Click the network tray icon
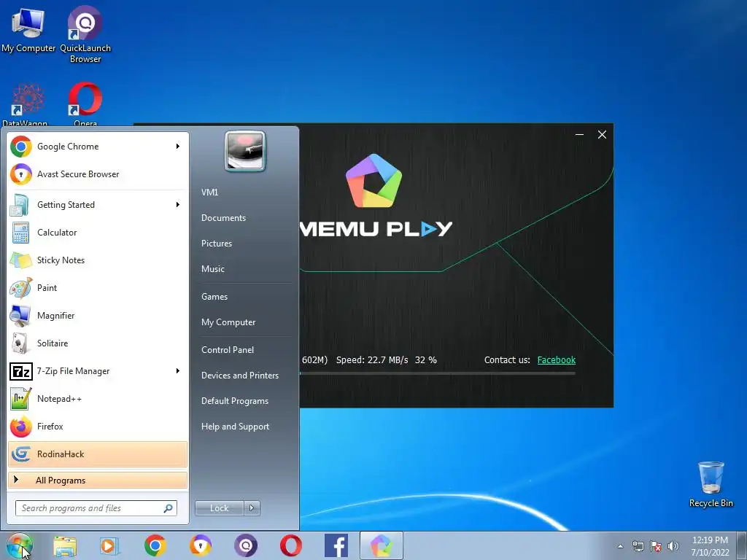This screenshot has height=560, width=747. (638, 546)
